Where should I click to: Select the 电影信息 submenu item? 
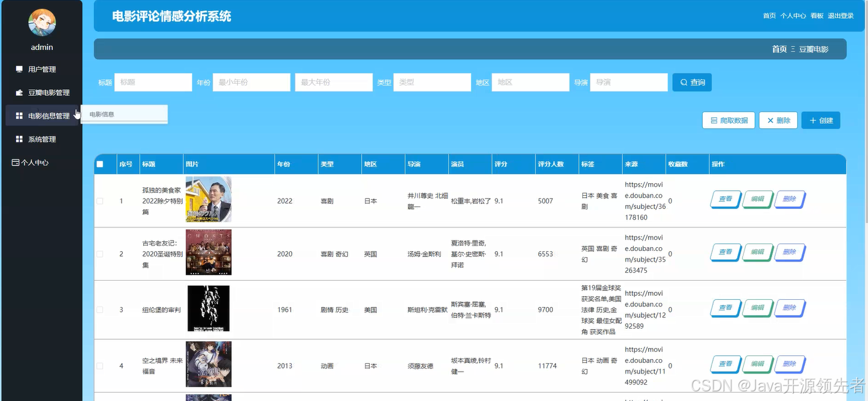[124, 114]
